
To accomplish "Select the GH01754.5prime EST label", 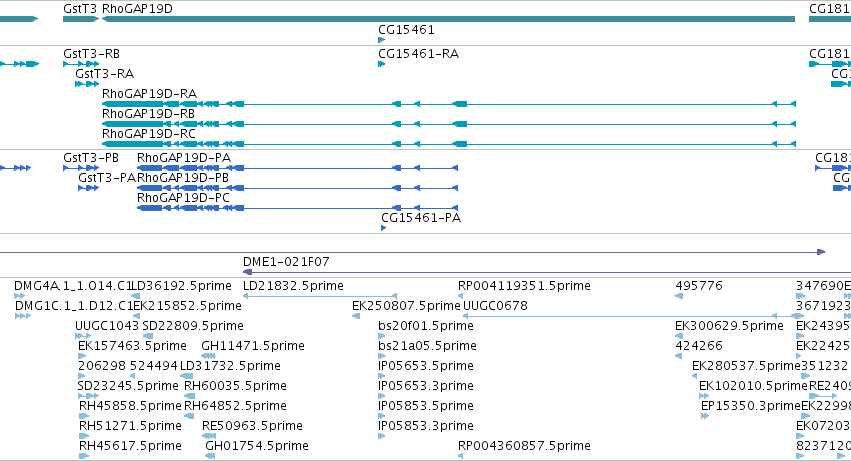I will [257, 447].
